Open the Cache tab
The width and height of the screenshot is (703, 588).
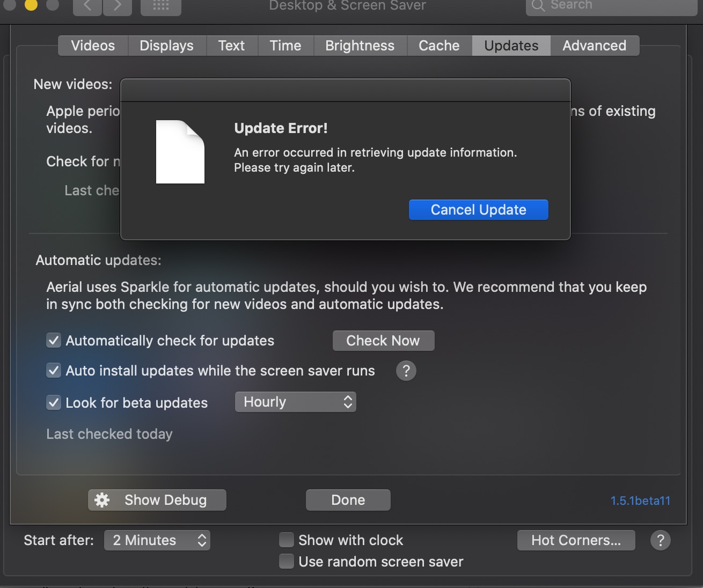439,46
